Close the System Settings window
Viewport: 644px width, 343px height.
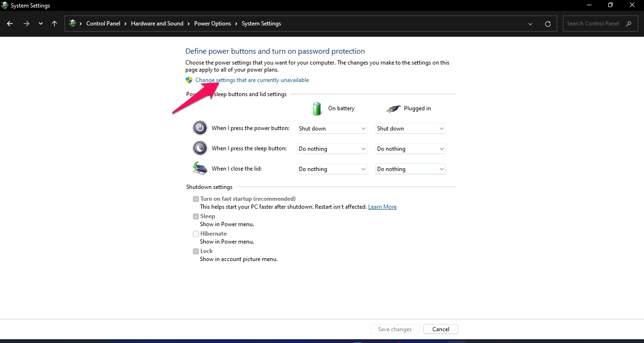click(x=633, y=5)
